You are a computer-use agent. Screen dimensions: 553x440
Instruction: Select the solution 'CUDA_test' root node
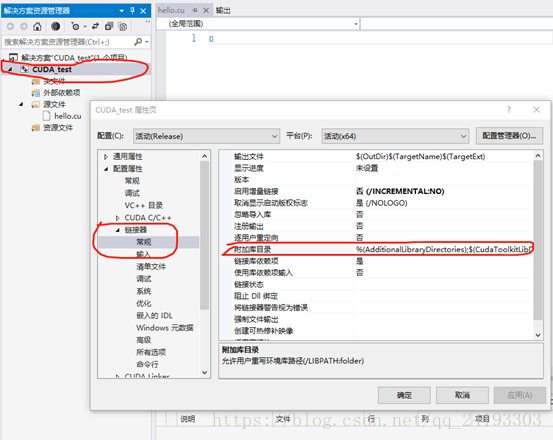pos(74,57)
